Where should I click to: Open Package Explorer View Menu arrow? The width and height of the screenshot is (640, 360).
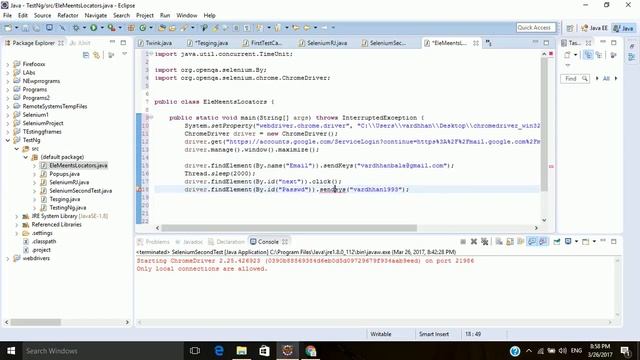124,55
